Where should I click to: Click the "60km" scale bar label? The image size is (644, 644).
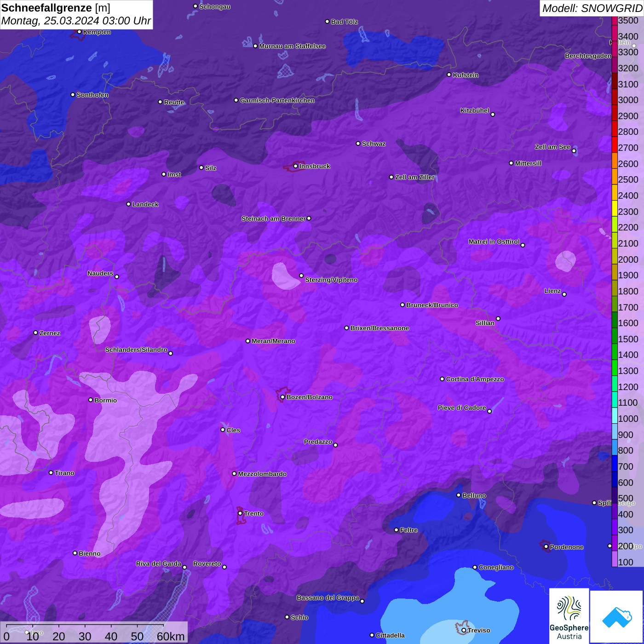pos(171,636)
